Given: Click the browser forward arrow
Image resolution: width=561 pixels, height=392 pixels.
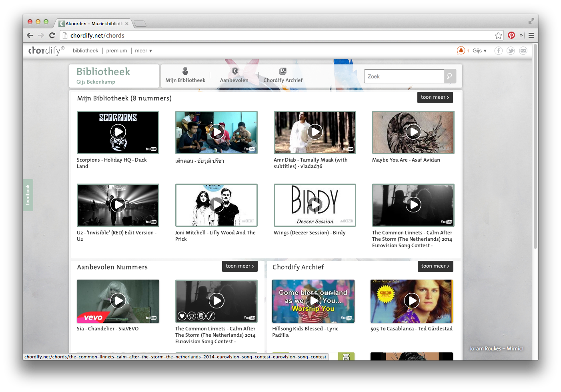Looking at the screenshot, I should pos(41,35).
